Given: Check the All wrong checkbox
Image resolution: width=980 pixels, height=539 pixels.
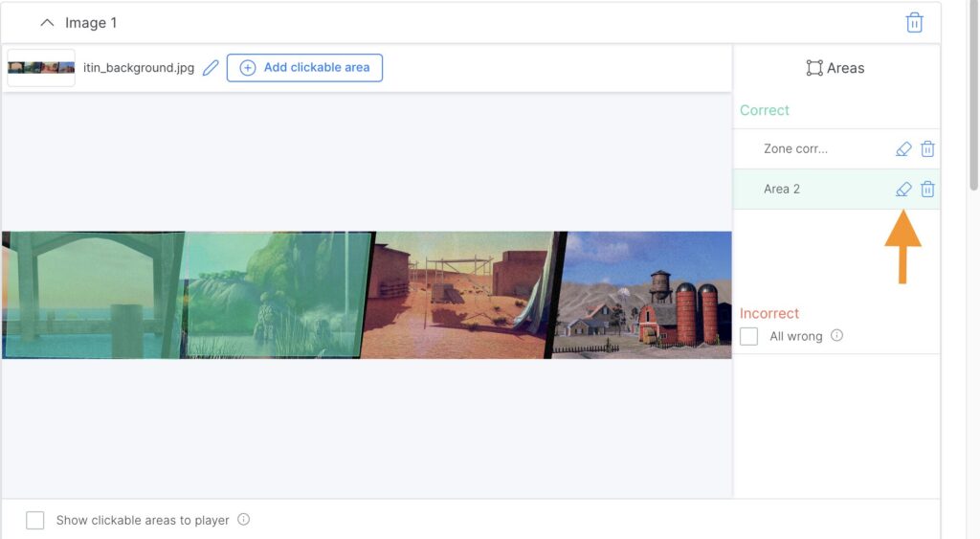Looking at the screenshot, I should click(749, 336).
